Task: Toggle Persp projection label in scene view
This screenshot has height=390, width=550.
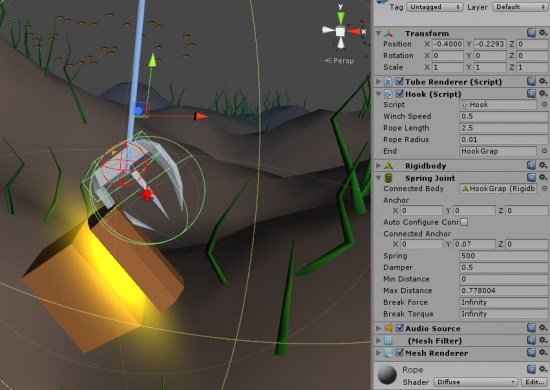Action: coord(340,61)
